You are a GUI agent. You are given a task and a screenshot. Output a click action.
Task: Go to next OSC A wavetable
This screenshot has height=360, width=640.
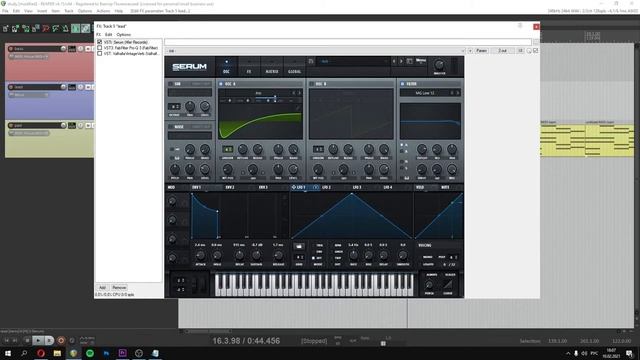299,93
